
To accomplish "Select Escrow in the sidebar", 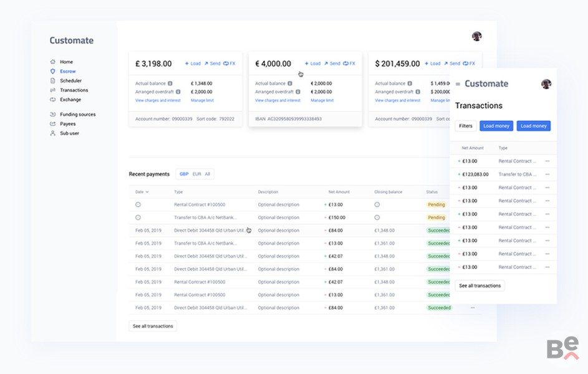I will [68, 71].
